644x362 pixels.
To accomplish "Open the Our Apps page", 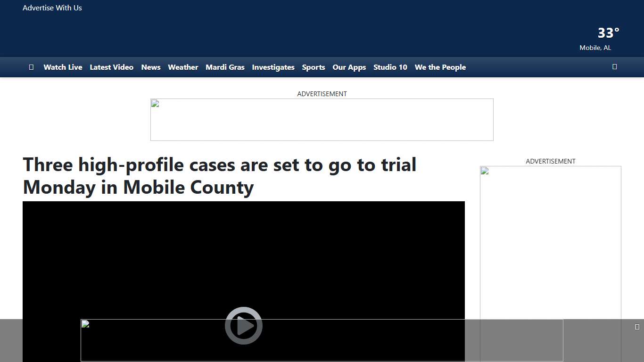I will [349, 67].
